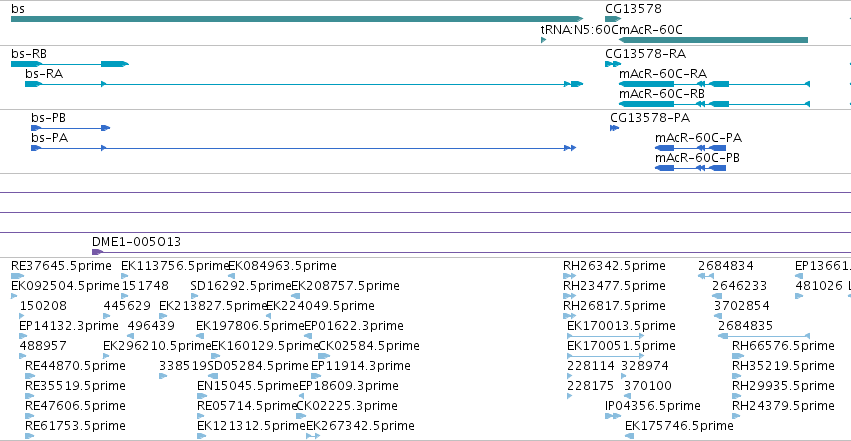Click the 151748 EST label
This screenshot has height=441, width=851.
[145, 286]
